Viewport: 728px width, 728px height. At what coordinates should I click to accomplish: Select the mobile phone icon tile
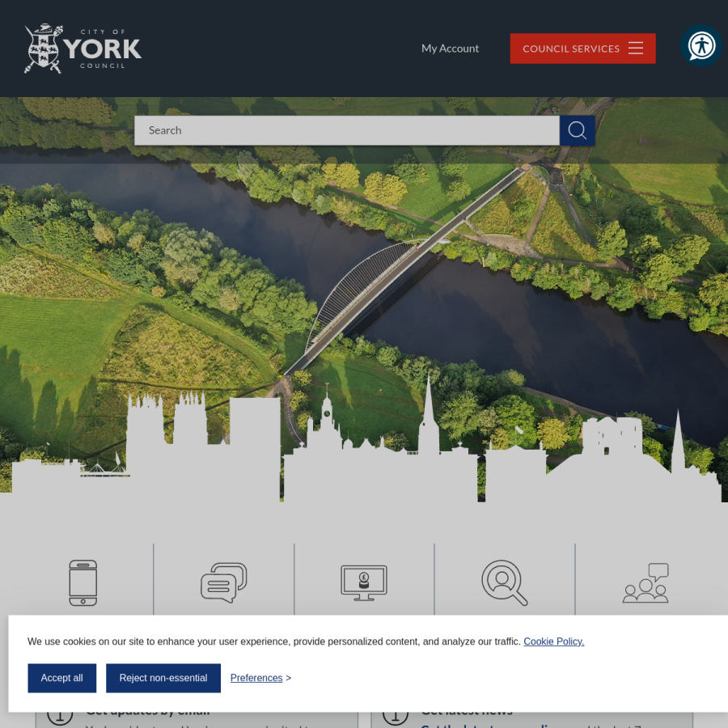coord(83,582)
